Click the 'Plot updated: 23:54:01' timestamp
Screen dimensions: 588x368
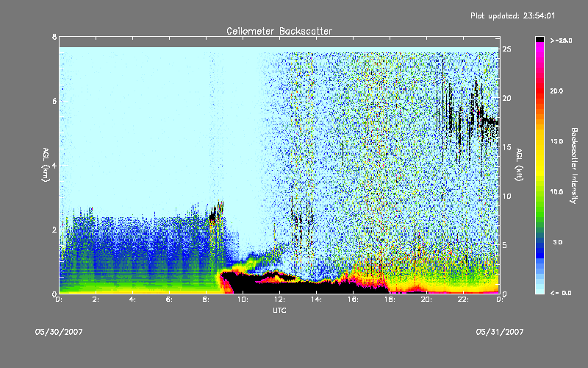tap(512, 15)
